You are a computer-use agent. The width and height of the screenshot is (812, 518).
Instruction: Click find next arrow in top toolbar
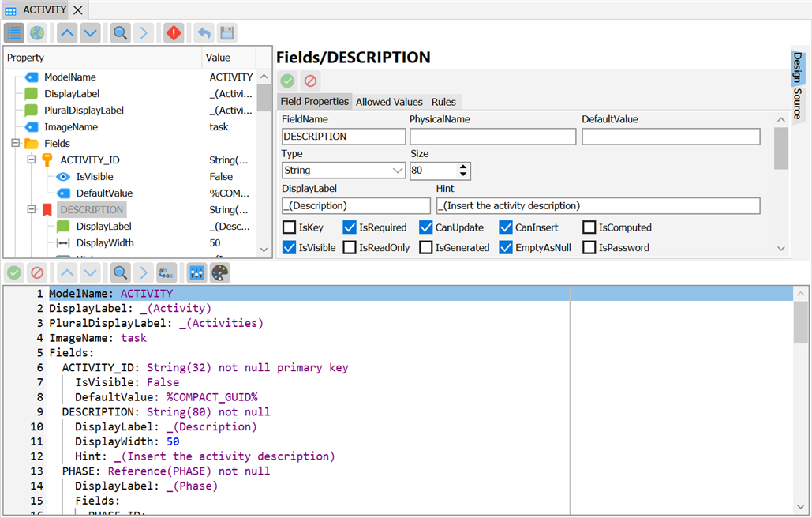(144, 33)
